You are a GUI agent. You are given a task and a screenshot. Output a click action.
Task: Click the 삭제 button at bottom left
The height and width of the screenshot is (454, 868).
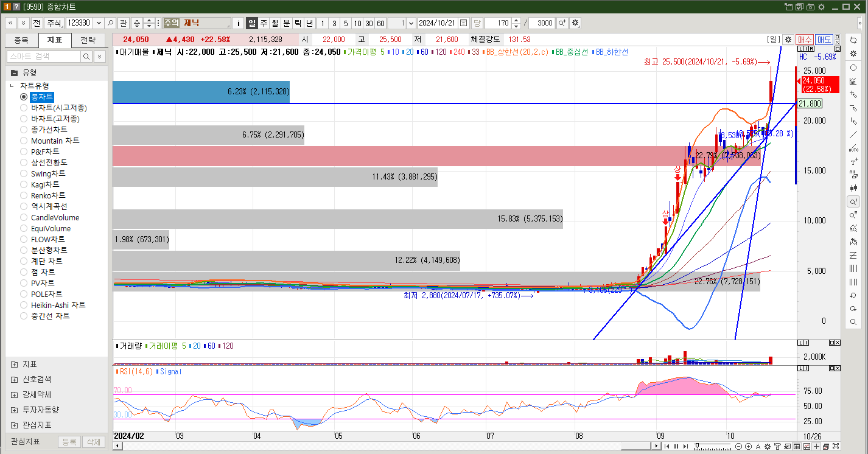[x=93, y=442]
